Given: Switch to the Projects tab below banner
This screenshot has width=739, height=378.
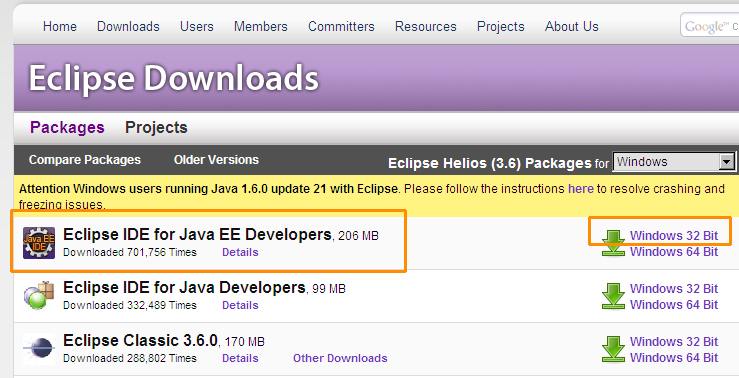Looking at the screenshot, I should 156,127.
